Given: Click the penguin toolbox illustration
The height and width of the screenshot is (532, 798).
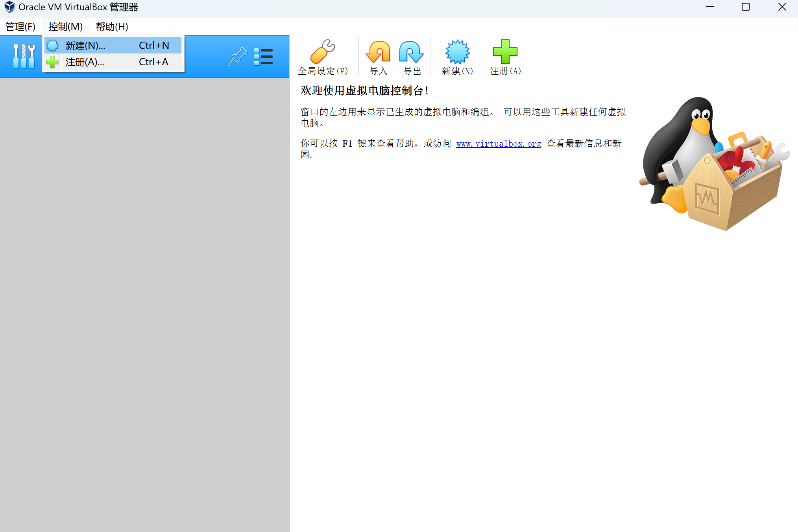Looking at the screenshot, I should pyautogui.click(x=714, y=164).
